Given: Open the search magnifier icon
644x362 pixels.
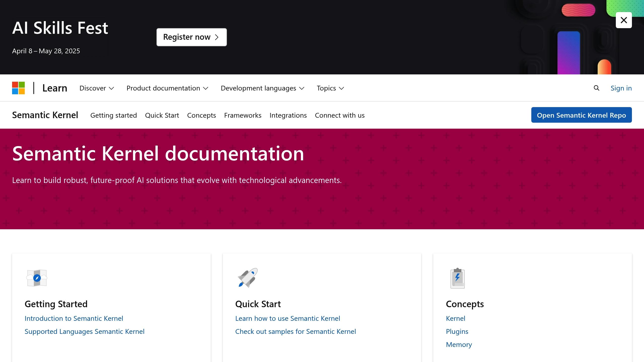Looking at the screenshot, I should pyautogui.click(x=596, y=88).
